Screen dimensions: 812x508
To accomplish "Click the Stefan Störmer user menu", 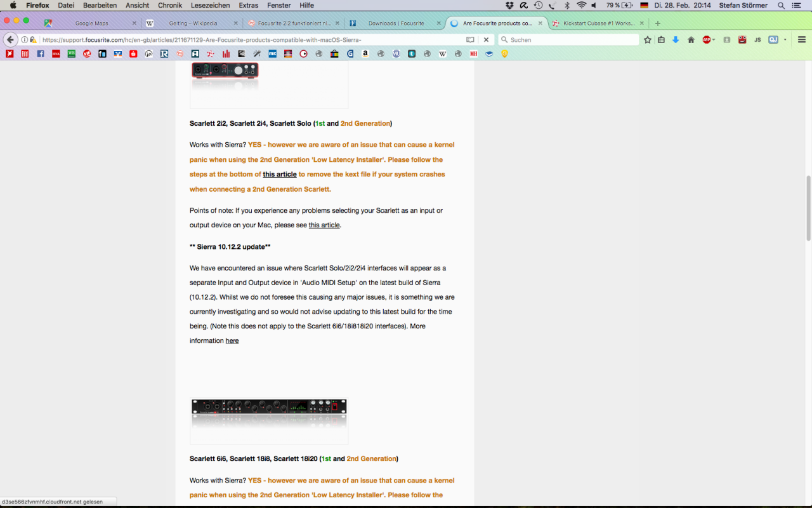I will (x=743, y=5).
